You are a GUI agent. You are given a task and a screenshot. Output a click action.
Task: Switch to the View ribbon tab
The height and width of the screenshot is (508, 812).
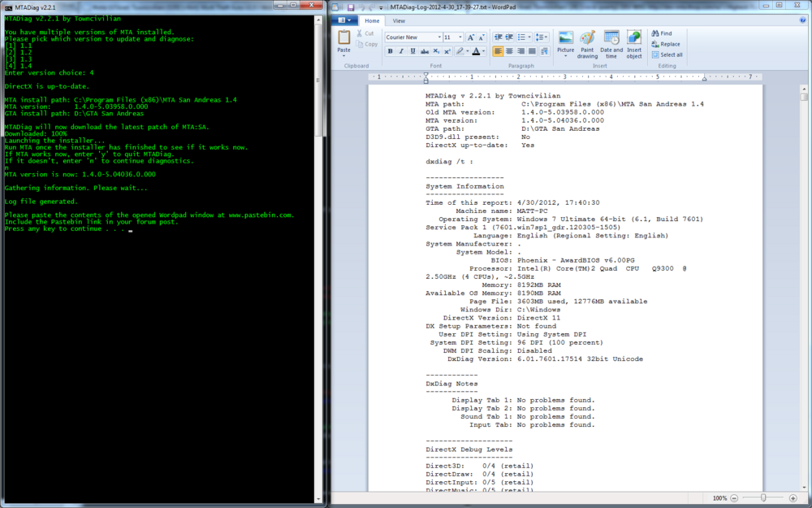(x=399, y=20)
